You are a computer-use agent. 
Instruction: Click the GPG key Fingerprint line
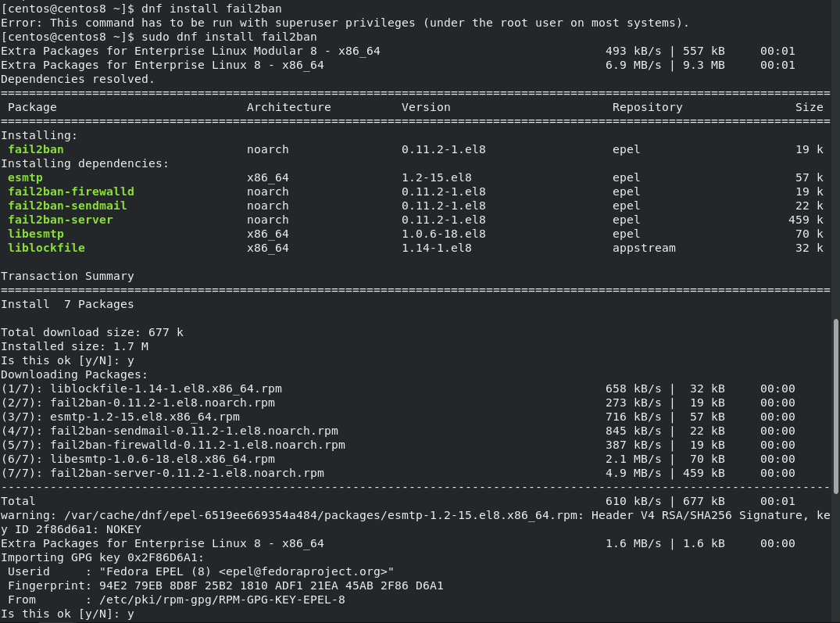tap(226, 585)
